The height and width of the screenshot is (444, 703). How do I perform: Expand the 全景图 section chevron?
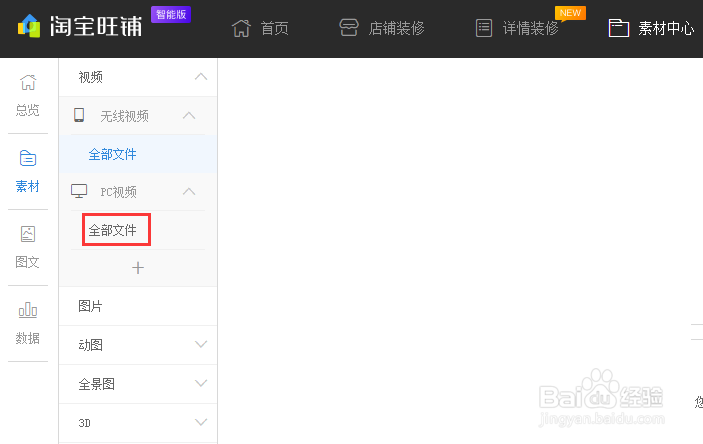[x=201, y=383]
